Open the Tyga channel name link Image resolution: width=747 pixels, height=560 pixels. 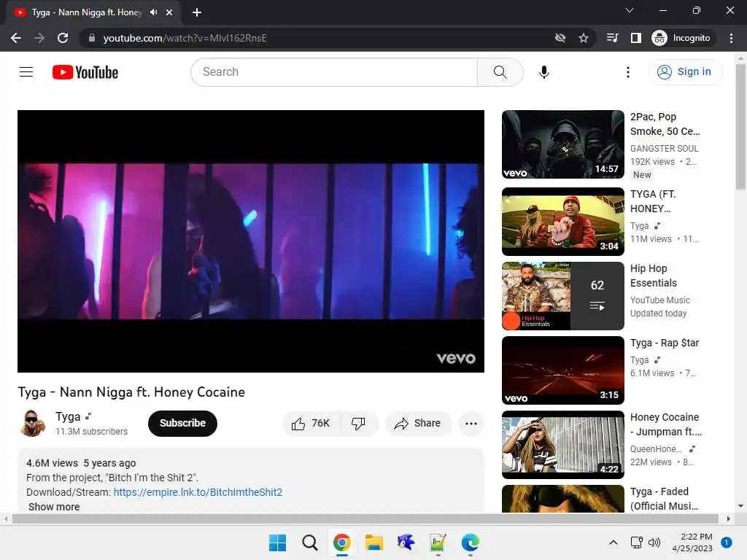coord(68,416)
